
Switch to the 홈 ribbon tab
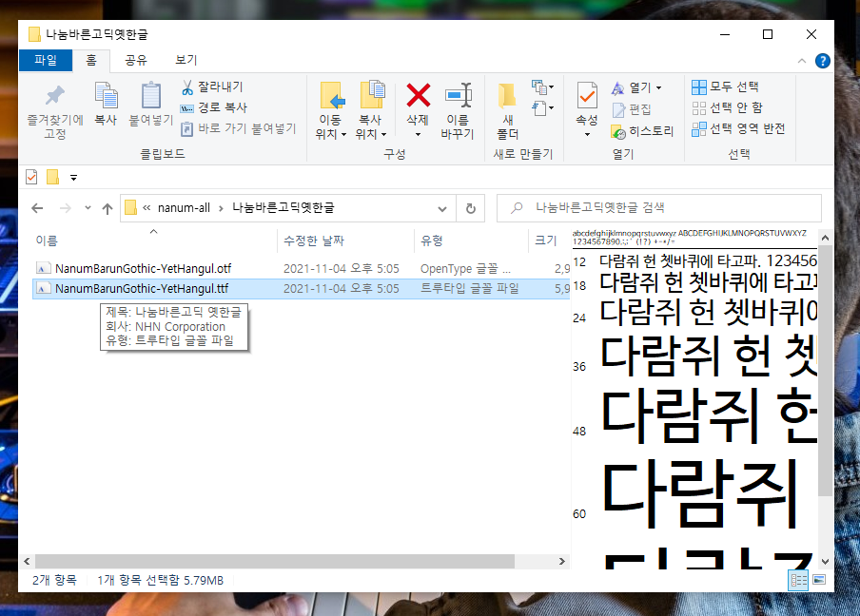91,60
